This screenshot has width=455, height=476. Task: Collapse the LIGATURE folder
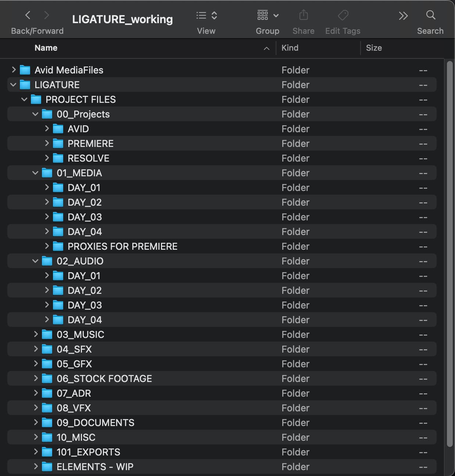coord(13,84)
